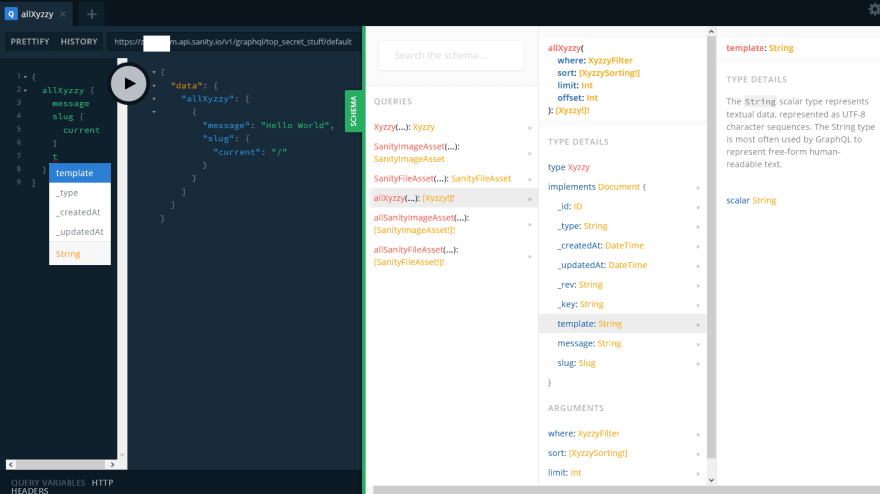
Task: Click the Search the schema field
Action: 451,55
